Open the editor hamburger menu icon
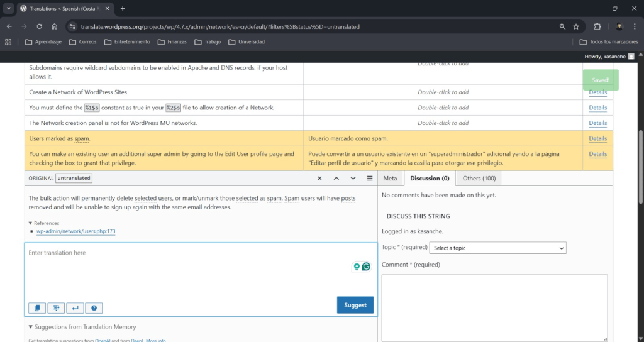Image resolution: width=644 pixels, height=342 pixels. point(370,179)
